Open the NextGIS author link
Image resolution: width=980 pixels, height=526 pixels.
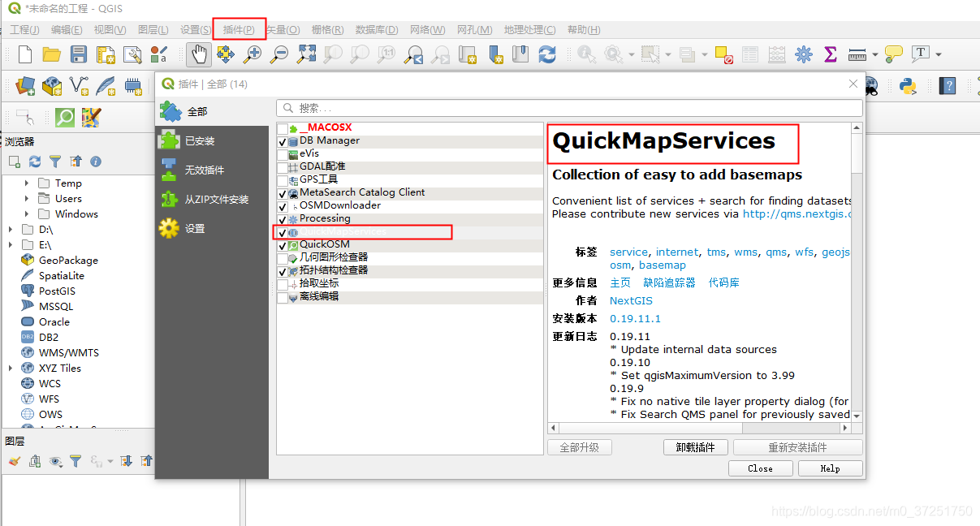[631, 300]
